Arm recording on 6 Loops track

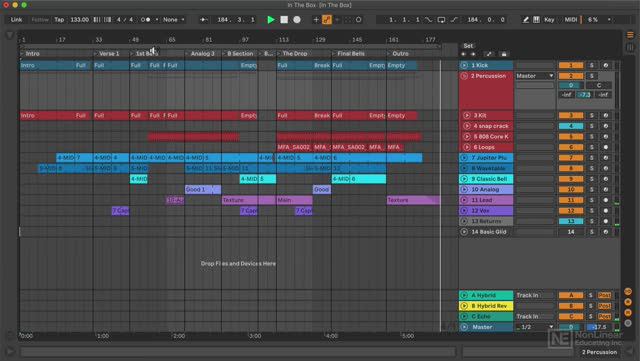click(606, 147)
